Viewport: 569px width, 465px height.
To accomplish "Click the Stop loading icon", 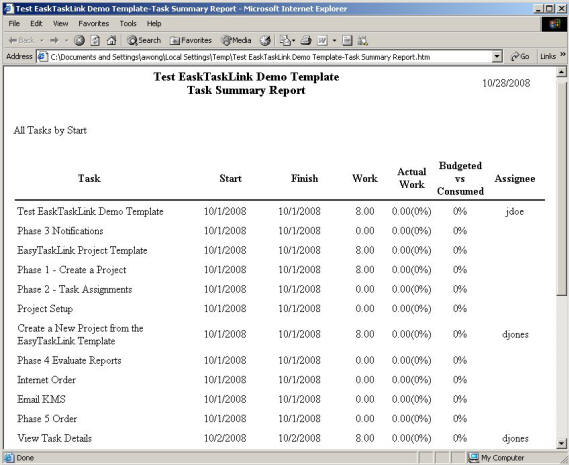I will (79, 40).
